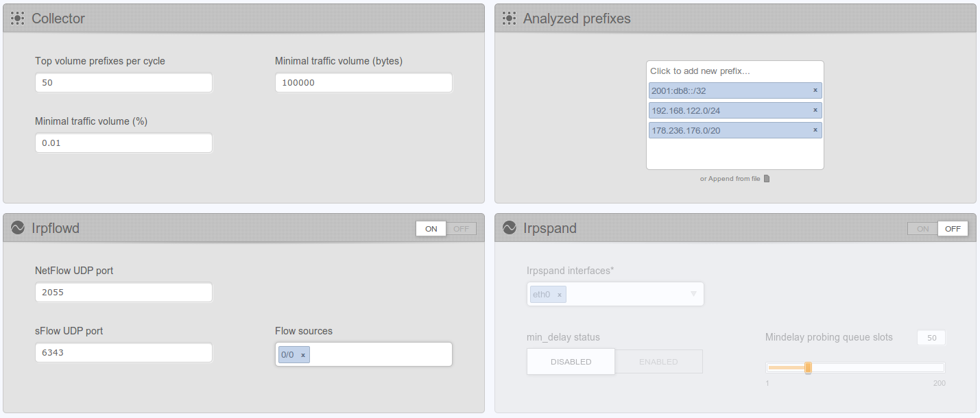Select the 2001:db8::/32 prefix entry
This screenshot has height=418, width=980.
point(735,90)
